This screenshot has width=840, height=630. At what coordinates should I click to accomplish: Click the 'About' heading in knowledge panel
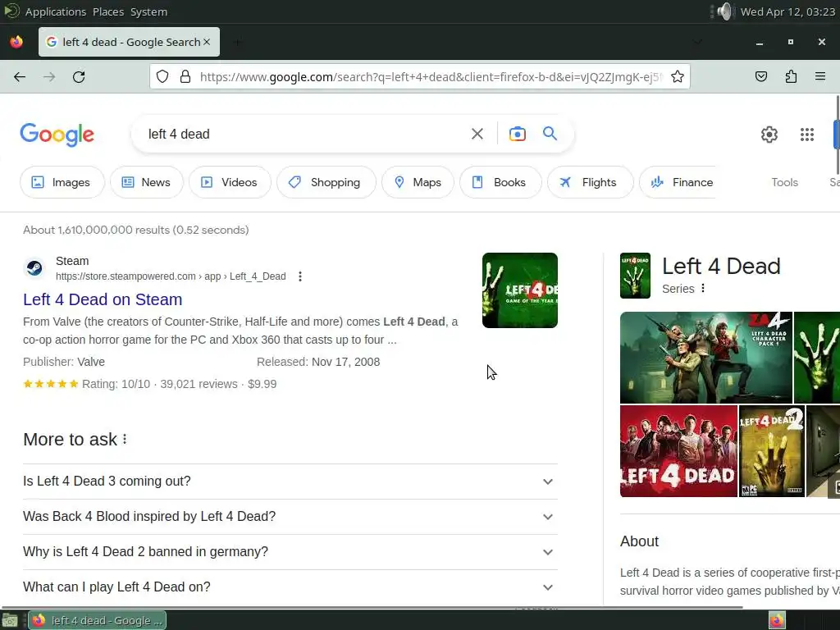click(639, 541)
